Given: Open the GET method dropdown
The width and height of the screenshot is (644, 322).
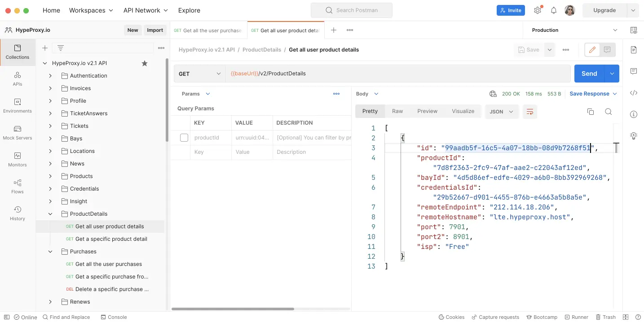Looking at the screenshot, I should (x=199, y=74).
